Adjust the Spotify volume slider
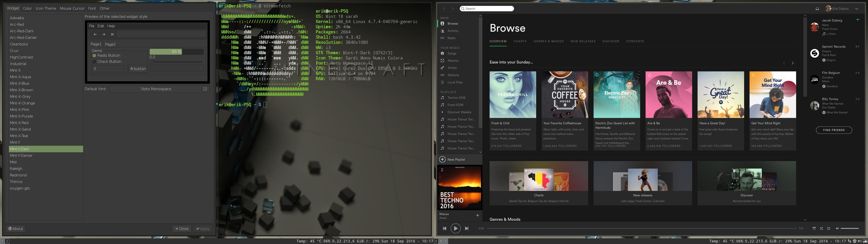Image resolution: width=868 pixels, height=244 pixels. tap(849, 228)
